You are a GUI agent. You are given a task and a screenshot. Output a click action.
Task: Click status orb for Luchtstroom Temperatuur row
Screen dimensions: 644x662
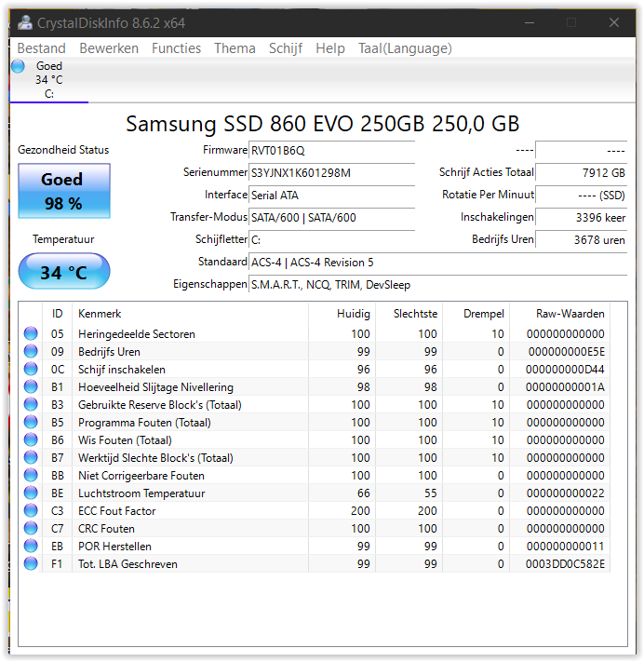[x=31, y=493]
